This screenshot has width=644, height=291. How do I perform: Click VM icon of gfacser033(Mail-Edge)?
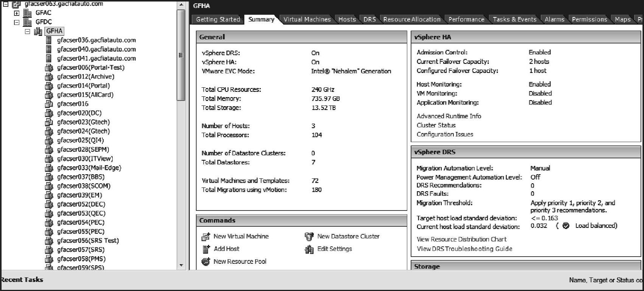[x=49, y=168]
